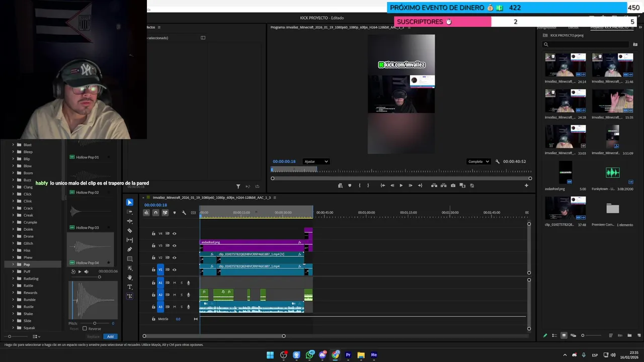Adjust sound preview volume slider
The height and width of the screenshot is (362, 644).
pyautogui.click(x=99, y=277)
